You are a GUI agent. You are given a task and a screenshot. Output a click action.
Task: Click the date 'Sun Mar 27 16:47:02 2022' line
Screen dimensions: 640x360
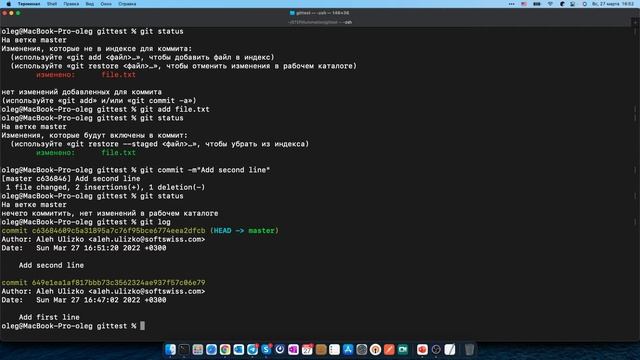(84, 300)
